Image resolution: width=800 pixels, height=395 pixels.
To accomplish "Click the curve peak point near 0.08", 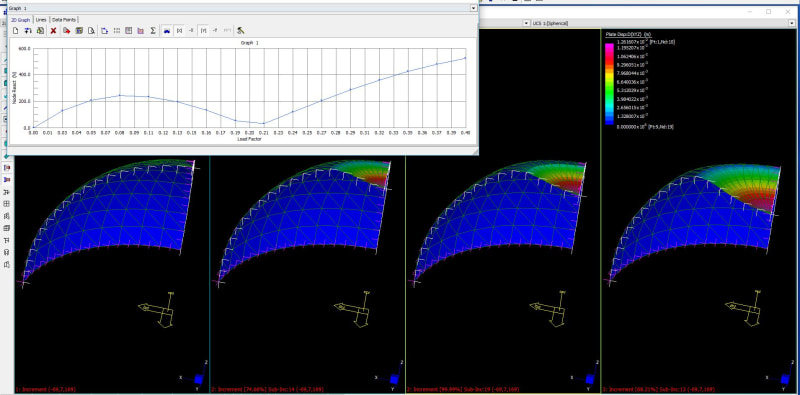I will point(120,95).
